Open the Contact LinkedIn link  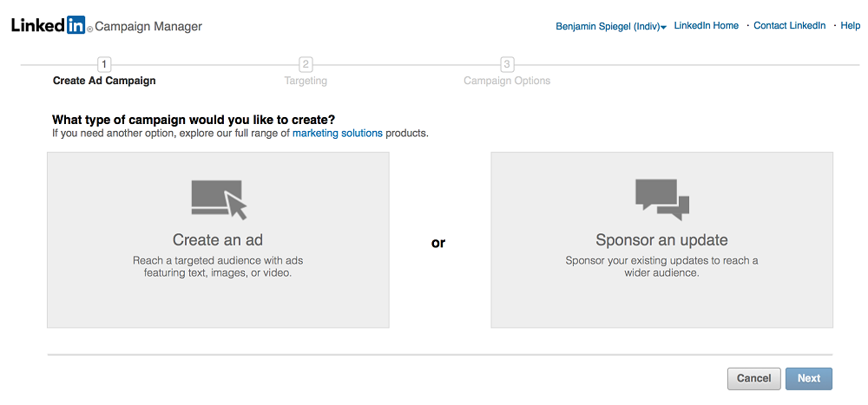pos(789,25)
